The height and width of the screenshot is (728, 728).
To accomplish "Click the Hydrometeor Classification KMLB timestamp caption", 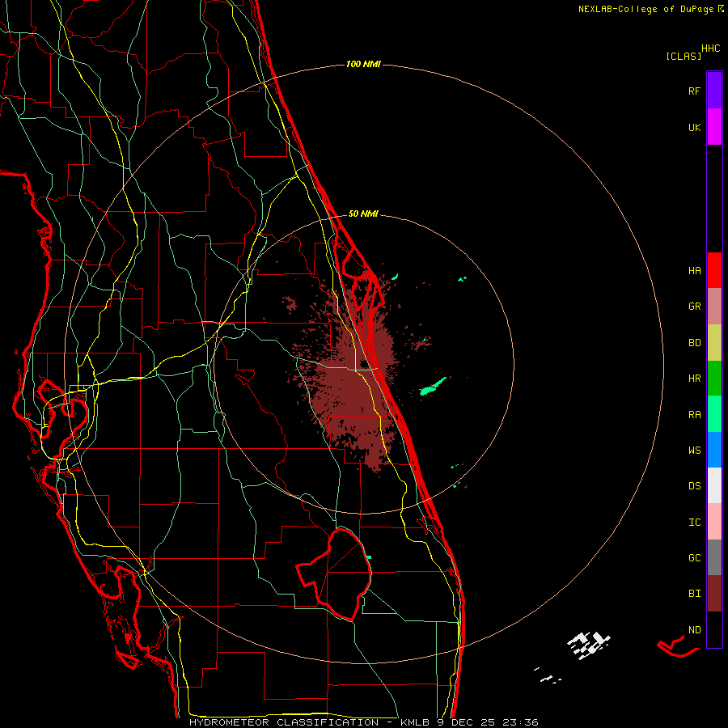I will click(364, 722).
